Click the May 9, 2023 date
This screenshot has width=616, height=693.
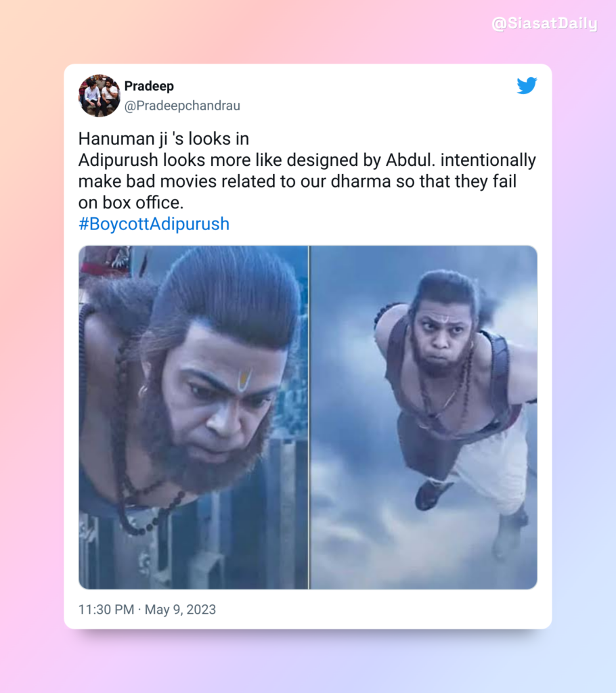[181, 610]
